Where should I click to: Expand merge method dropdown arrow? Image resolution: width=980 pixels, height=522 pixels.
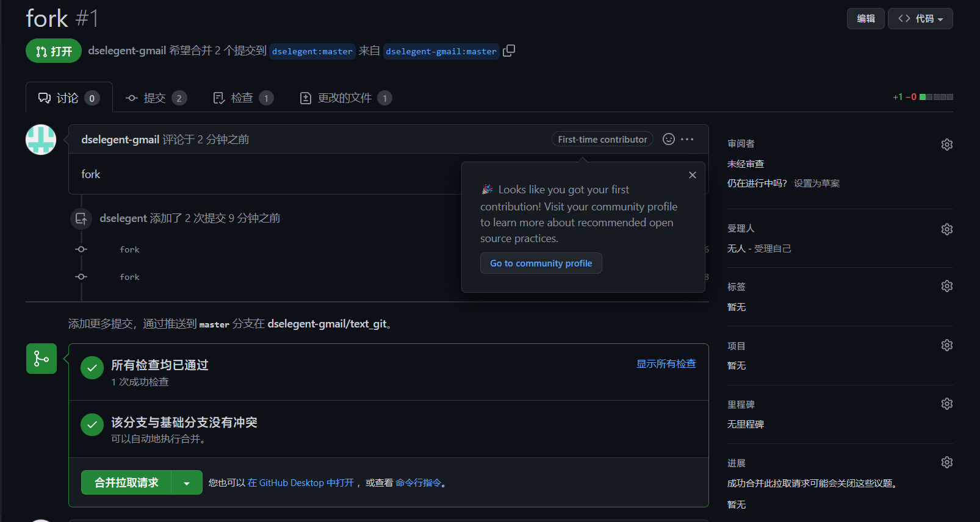(x=187, y=482)
